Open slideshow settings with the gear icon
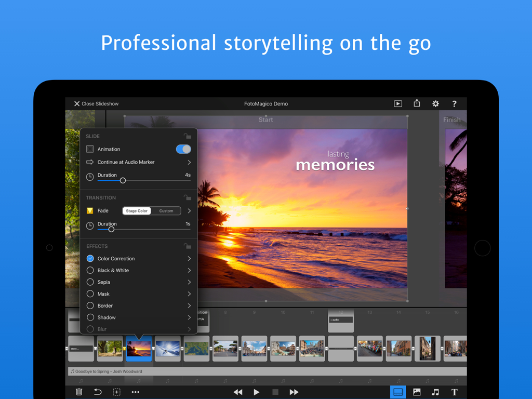The height and width of the screenshot is (399, 532). [435, 103]
